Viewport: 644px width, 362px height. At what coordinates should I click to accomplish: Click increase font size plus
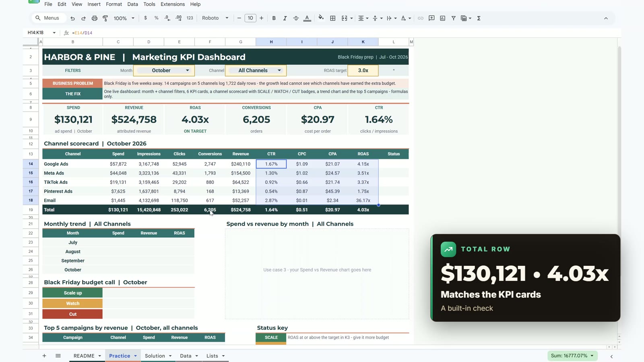coord(262,18)
